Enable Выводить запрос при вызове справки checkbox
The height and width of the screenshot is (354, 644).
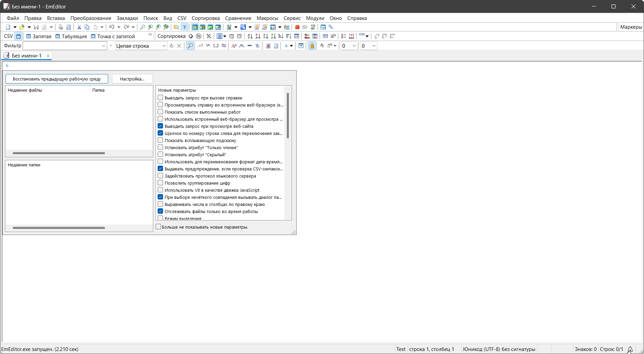(160, 97)
